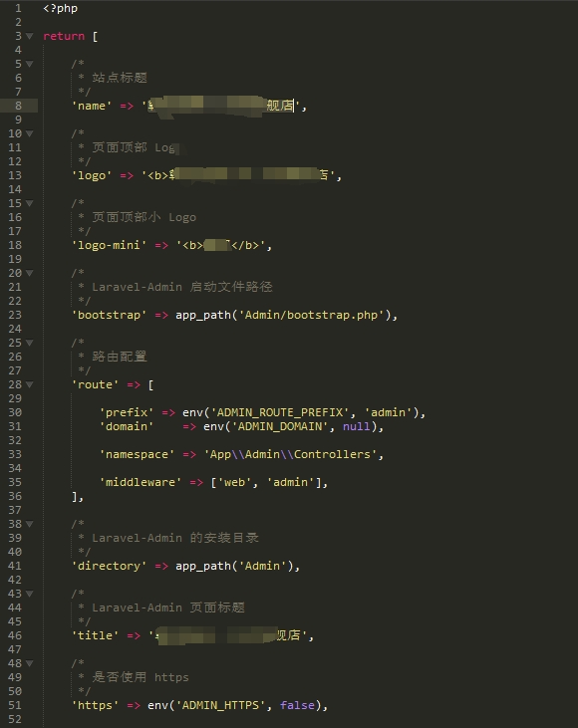Collapse the fold arrow beside line 38
This screenshot has width=578, height=728.
point(30,524)
